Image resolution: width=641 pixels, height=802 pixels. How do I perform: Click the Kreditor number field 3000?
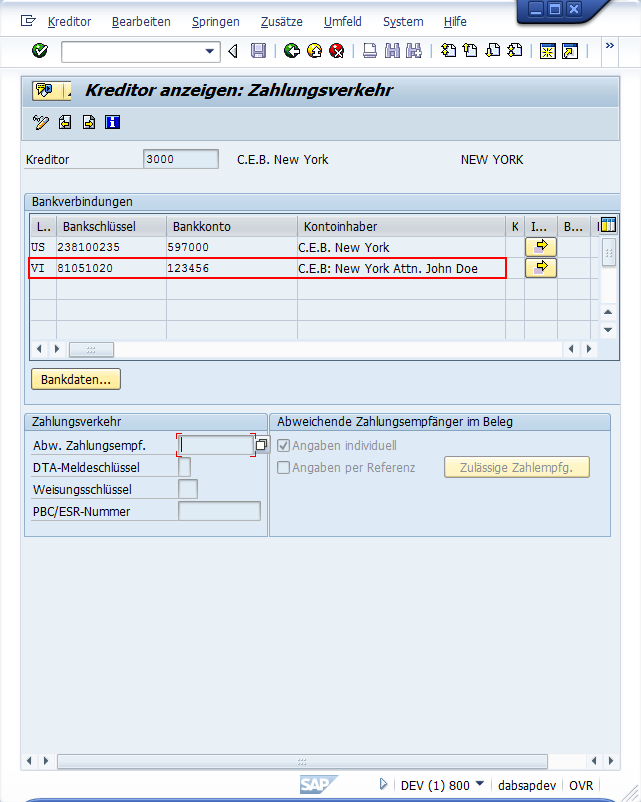pyautogui.click(x=181, y=159)
